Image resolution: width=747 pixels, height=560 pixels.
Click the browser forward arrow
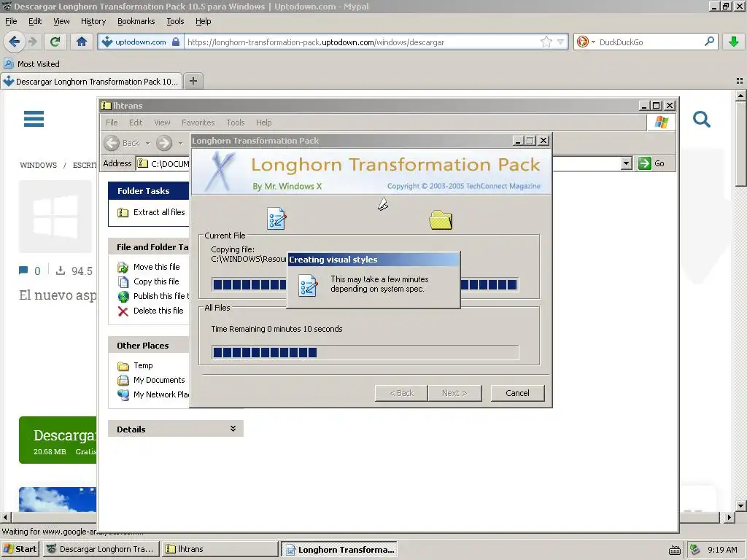coord(33,42)
